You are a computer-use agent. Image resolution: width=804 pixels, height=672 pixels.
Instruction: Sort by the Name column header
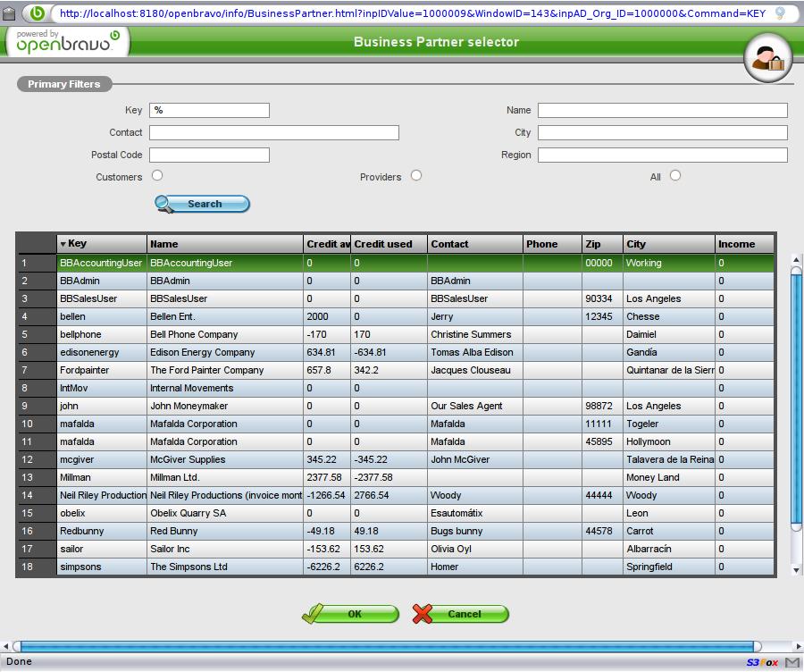[224, 244]
